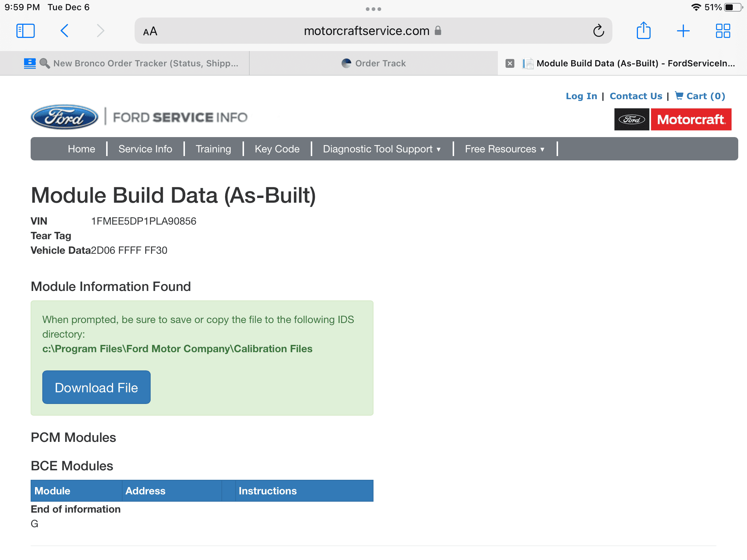Viewport: 747px width, 560px height.
Task: Tap the forward navigation arrow
Action: coord(101,31)
